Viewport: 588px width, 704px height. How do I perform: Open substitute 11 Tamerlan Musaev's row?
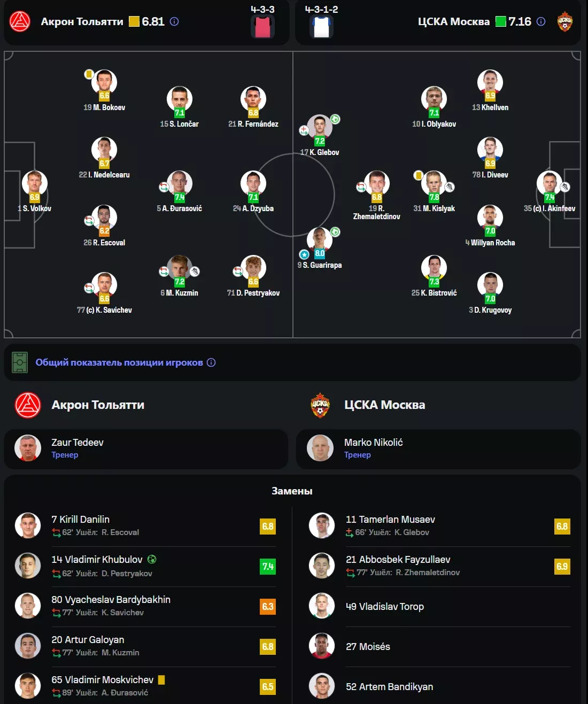(439, 526)
